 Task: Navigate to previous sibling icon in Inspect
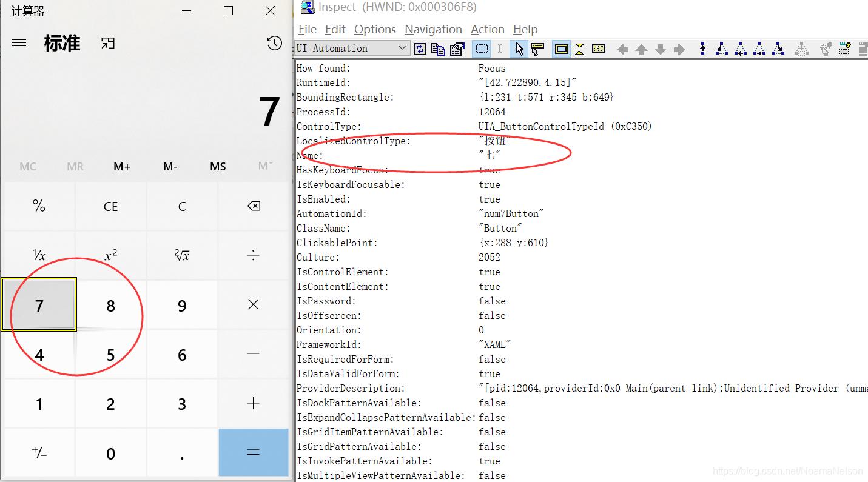[x=741, y=49]
